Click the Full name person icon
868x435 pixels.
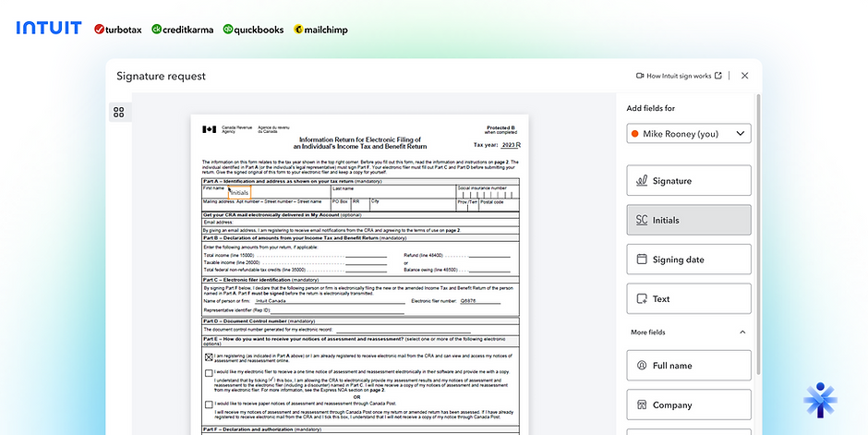[642, 365]
